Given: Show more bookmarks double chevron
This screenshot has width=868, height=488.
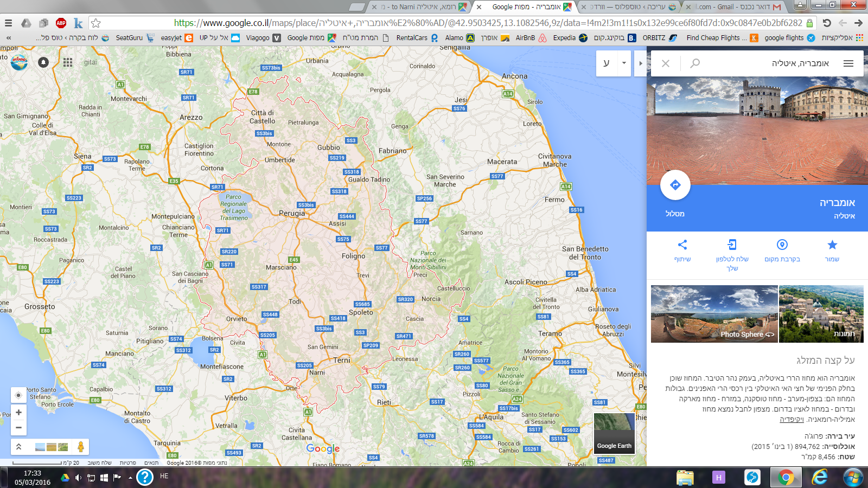Looking at the screenshot, I should click(x=9, y=38).
